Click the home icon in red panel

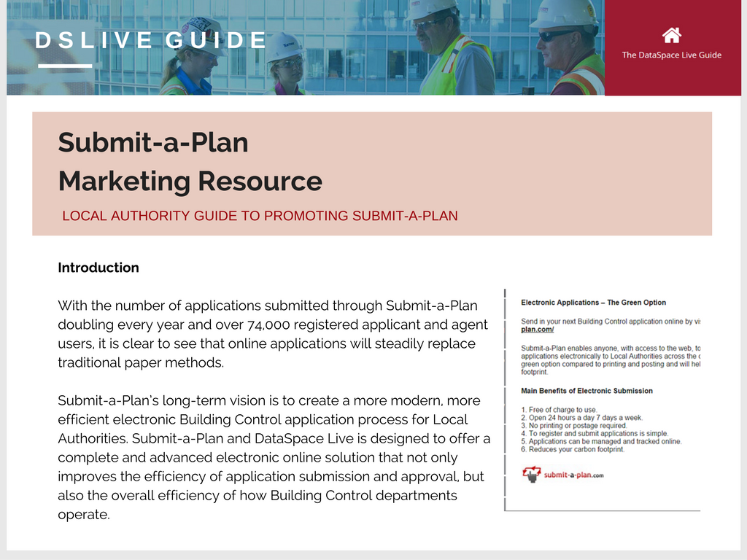pos(671,35)
